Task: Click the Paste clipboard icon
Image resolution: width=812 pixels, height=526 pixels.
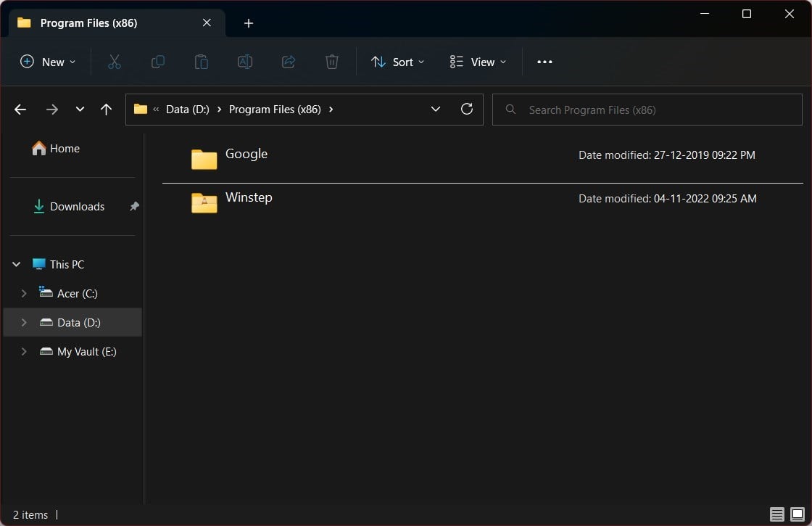Action: [x=201, y=62]
